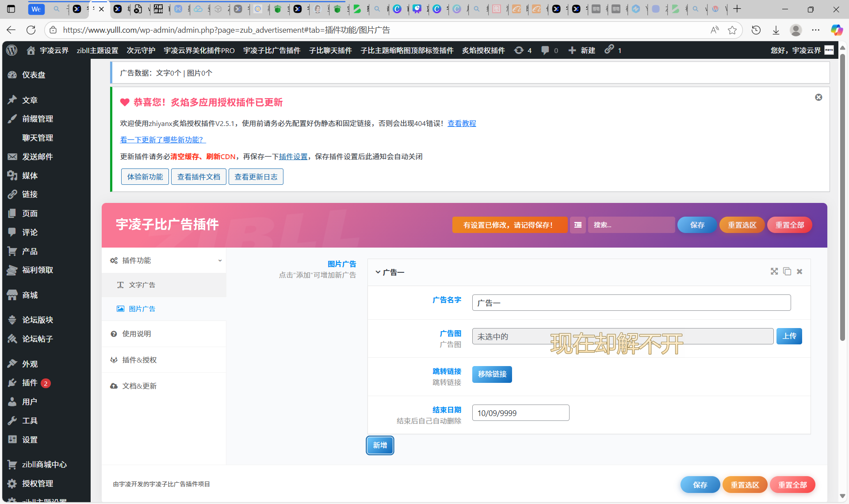Viewport: 849px width, 504px height.
Task: Open the 评论 (Comments) section in sidebar
Action: pos(30,232)
